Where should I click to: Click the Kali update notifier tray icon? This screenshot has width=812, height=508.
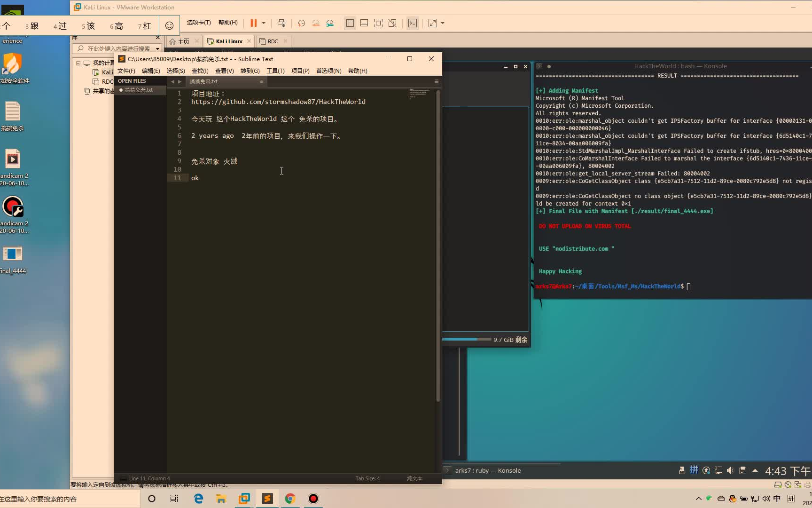706,470
